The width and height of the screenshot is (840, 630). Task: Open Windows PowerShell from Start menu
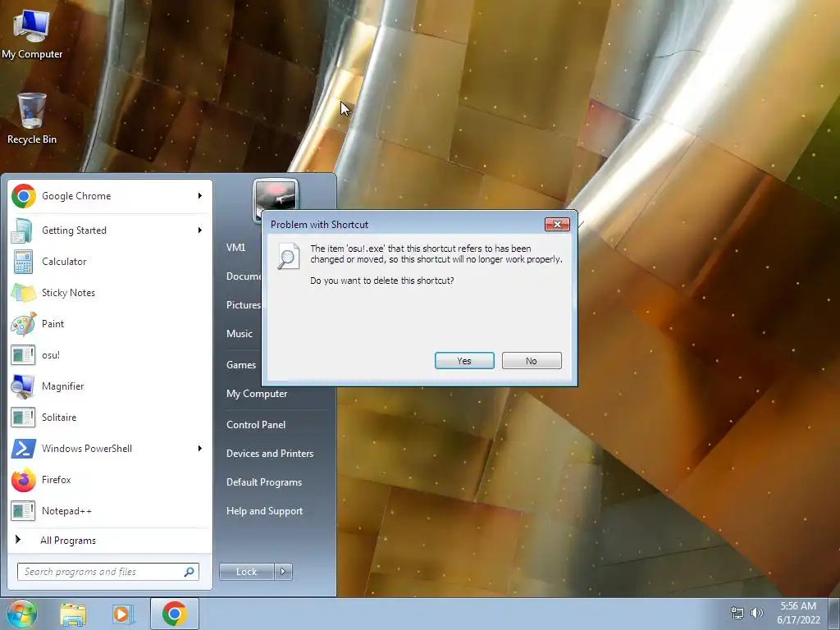click(x=110, y=449)
